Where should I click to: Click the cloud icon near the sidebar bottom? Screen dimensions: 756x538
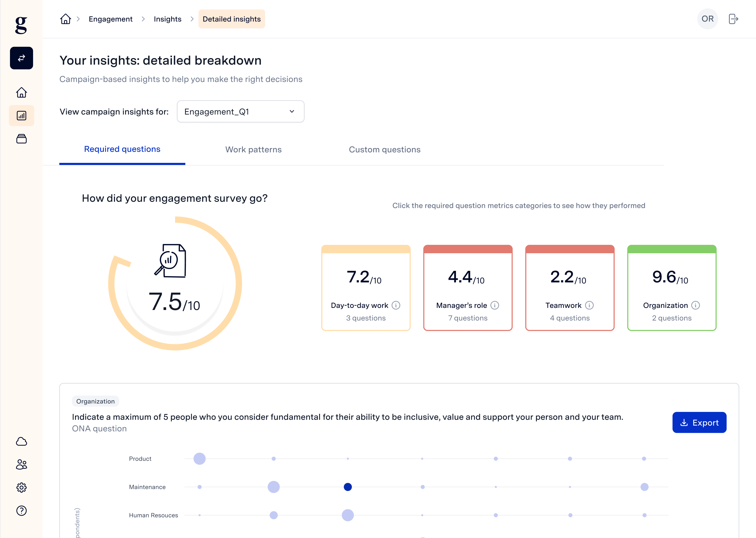(21, 441)
